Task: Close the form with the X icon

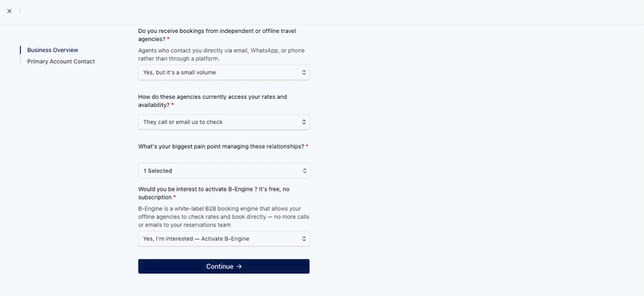Action: tap(10, 11)
